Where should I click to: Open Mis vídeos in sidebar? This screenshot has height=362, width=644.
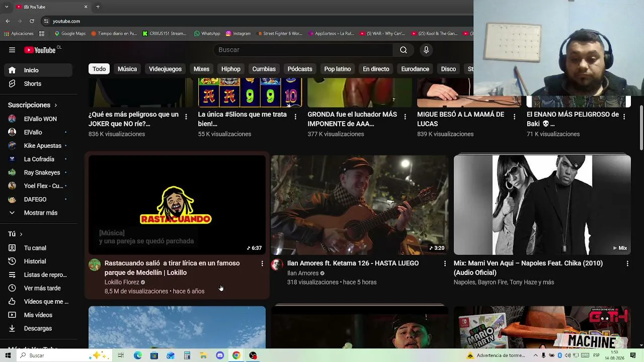[38, 315]
